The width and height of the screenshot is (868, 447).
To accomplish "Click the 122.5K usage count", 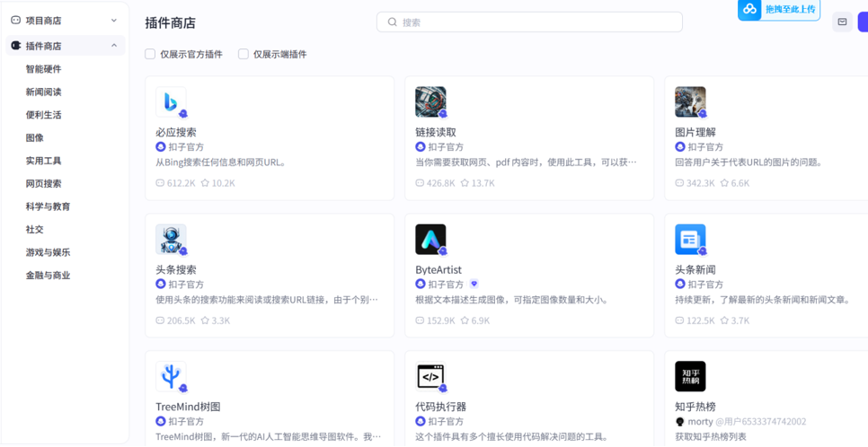I will pyautogui.click(x=701, y=320).
